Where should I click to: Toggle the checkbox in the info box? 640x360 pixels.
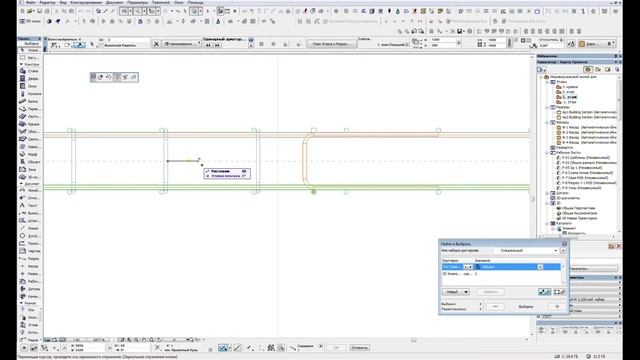(101, 45)
